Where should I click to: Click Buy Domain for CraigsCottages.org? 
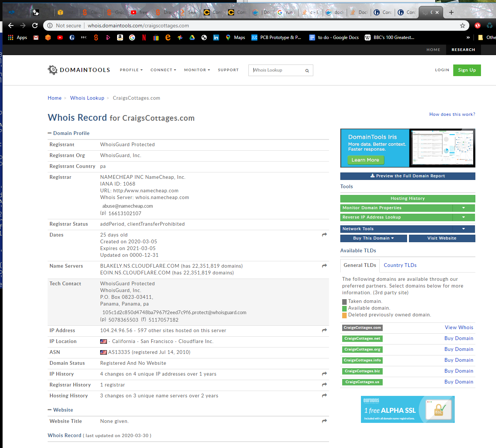point(459,349)
